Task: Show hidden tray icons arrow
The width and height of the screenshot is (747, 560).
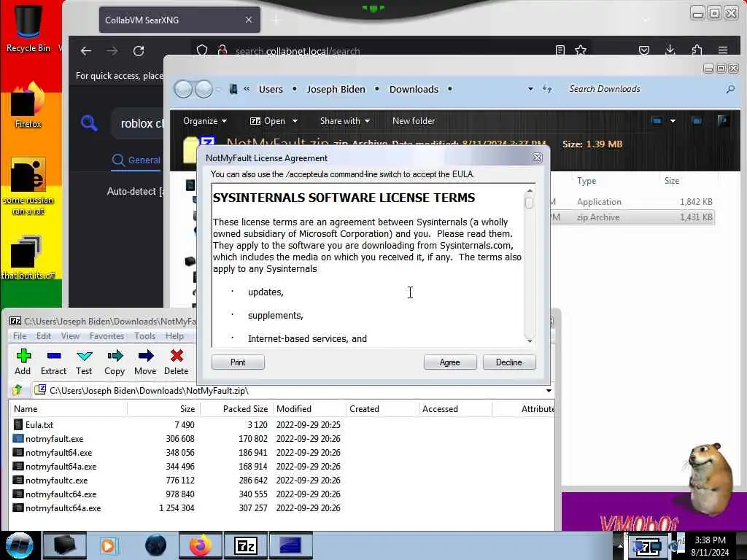Action: (x=620, y=545)
